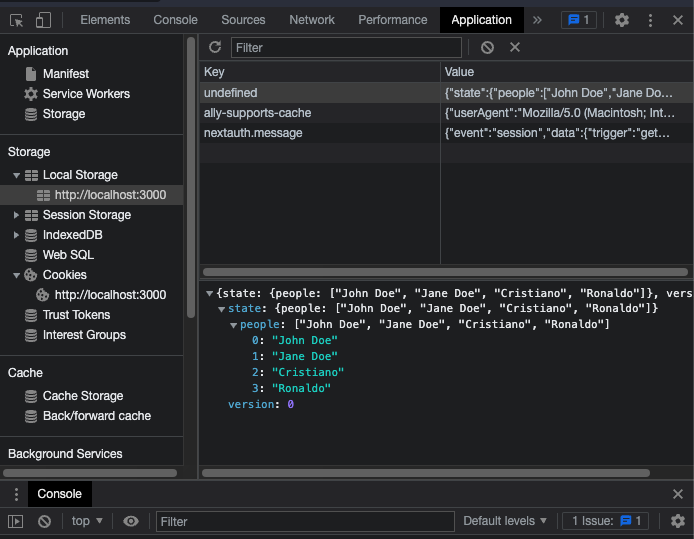Switch to the Network tab
Screen dimensions: 694x539
312,20
